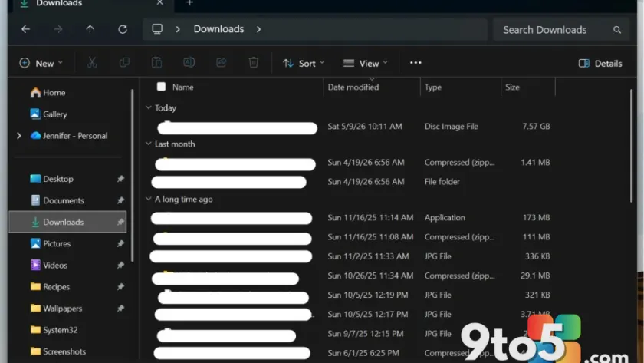Expand Jennifer - Personal with its chevron

pyautogui.click(x=19, y=136)
